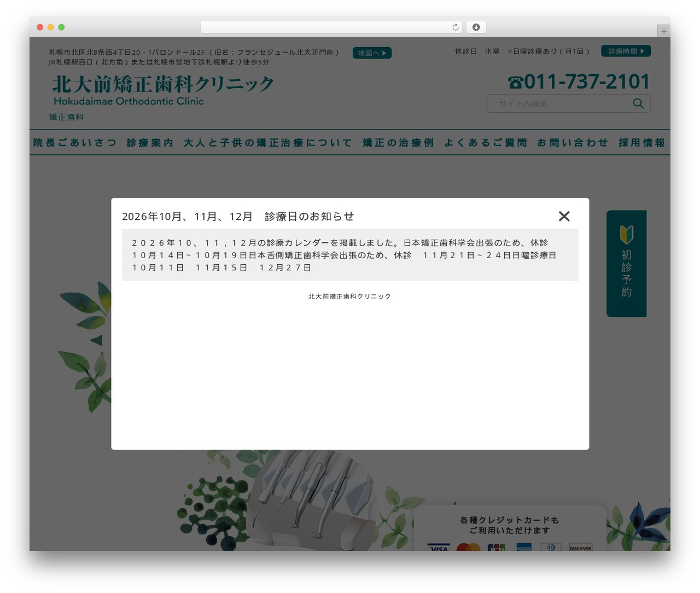Click the 初診予約 side banner
700x593 pixels.
(627, 264)
